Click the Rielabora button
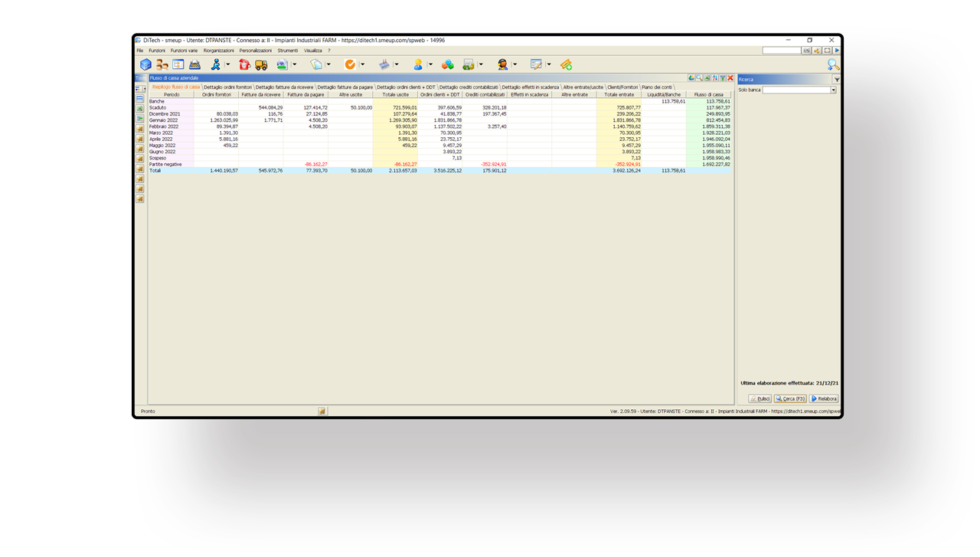Image resolution: width=980 pixels, height=557 pixels. [x=824, y=399]
